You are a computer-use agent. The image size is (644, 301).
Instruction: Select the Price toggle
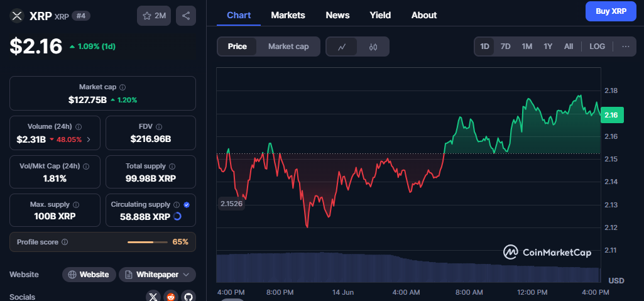pyautogui.click(x=237, y=47)
